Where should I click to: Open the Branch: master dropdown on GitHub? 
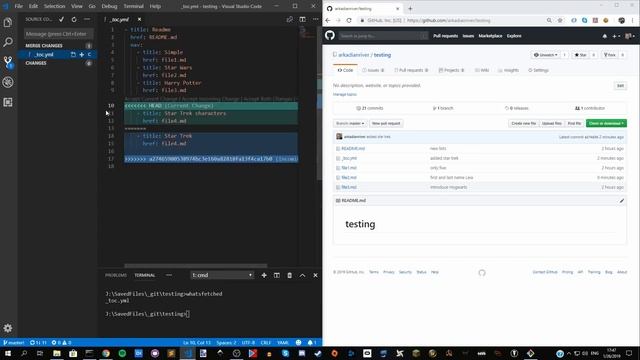pos(350,123)
